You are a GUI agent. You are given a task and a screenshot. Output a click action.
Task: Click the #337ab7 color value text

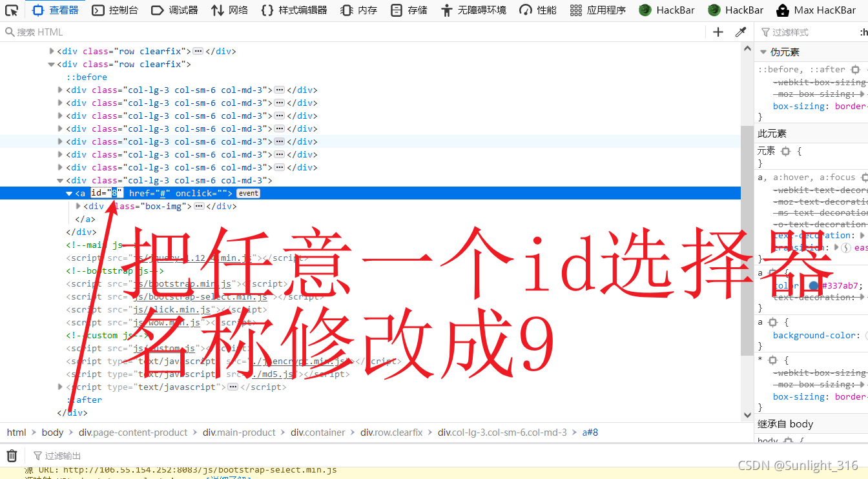pos(840,286)
